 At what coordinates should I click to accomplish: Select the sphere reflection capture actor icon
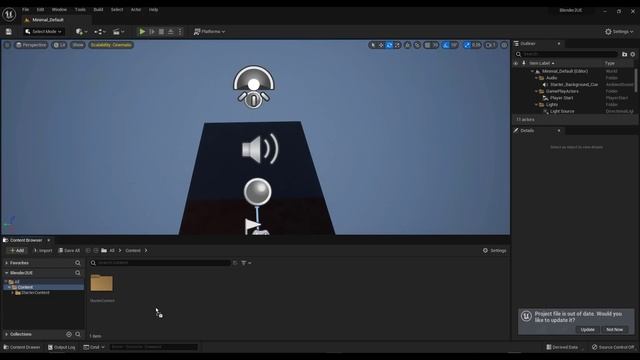[258, 192]
